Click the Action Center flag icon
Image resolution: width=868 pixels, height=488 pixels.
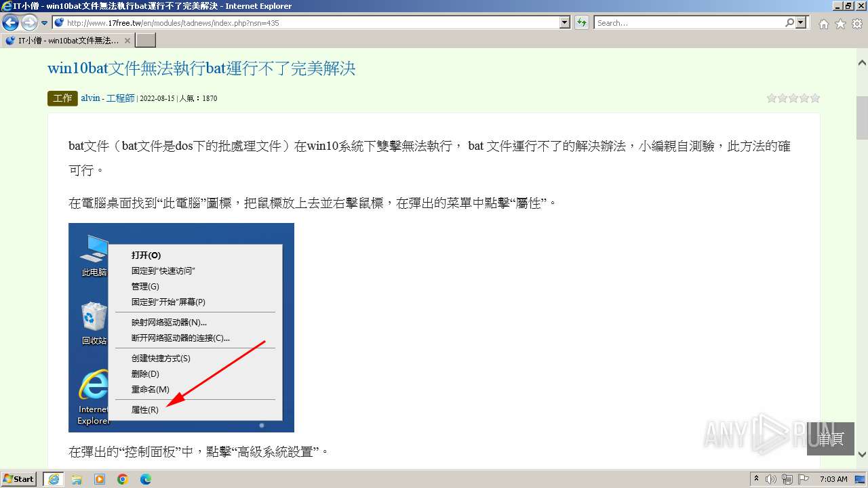[804, 479]
